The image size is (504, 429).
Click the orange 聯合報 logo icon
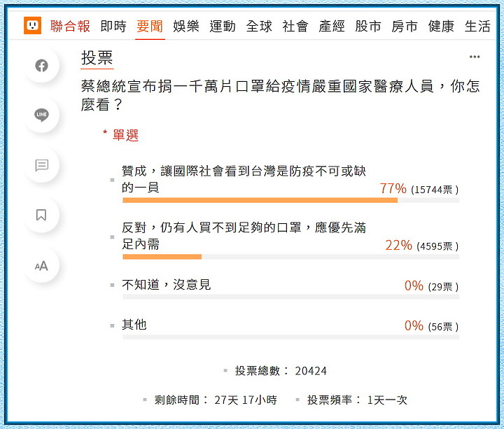32,25
